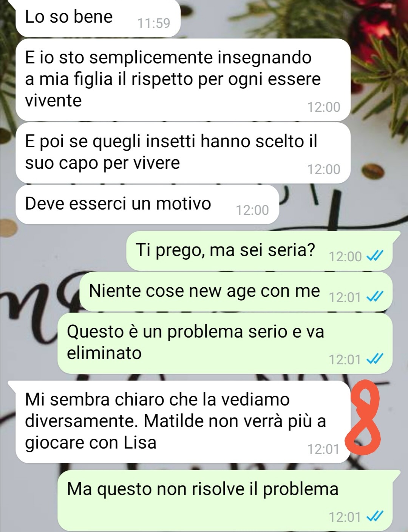Tap message 'E poi se quegli insetti hanno scelto'
This screenshot has height=532, width=408.
click(183, 152)
